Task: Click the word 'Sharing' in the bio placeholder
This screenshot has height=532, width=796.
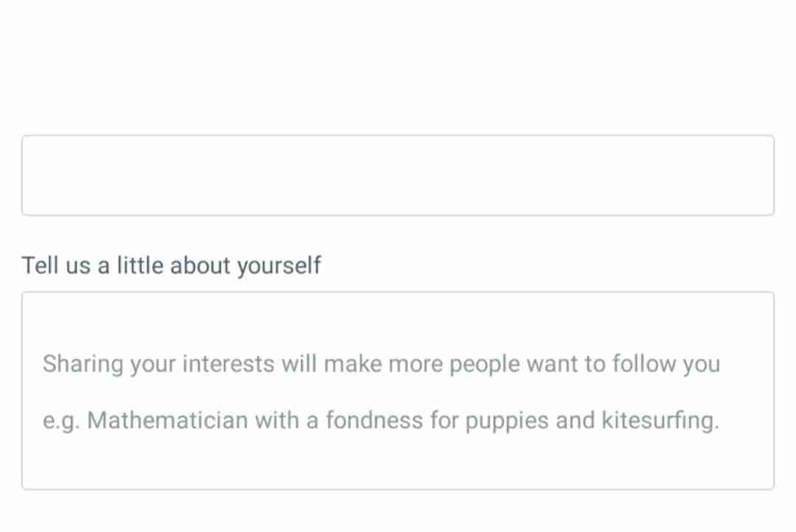Action: 83,364
